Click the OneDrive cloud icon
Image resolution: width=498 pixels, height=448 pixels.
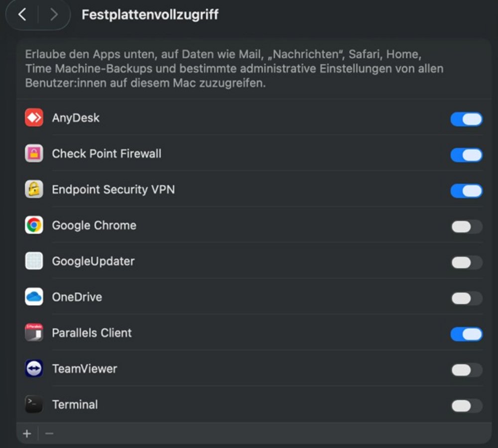tap(34, 297)
